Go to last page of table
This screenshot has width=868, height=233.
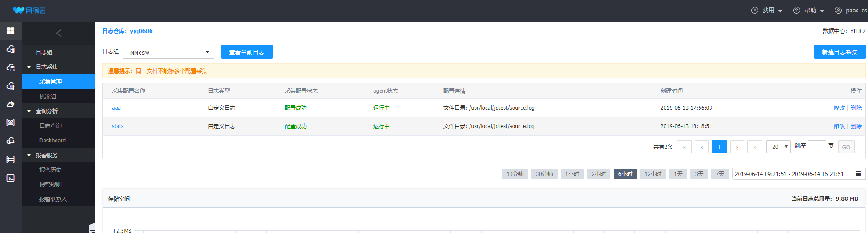755,147
